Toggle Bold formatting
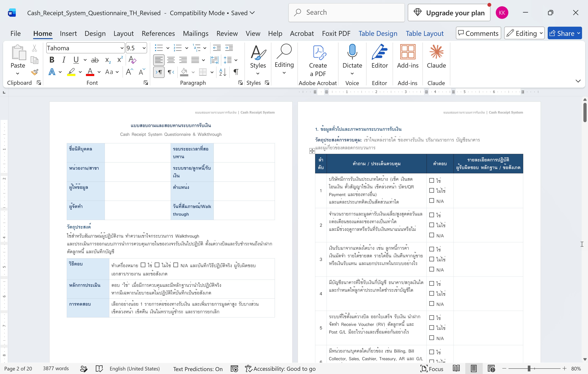This screenshot has width=588, height=374. [x=52, y=60]
